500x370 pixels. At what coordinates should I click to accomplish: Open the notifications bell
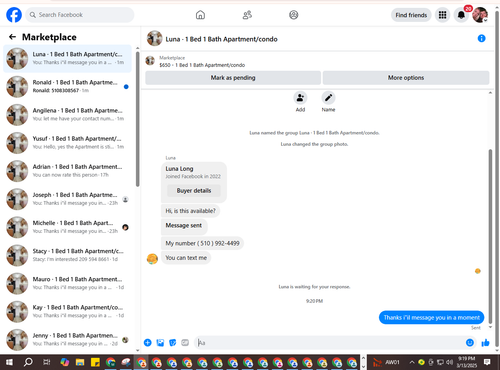tap(461, 15)
